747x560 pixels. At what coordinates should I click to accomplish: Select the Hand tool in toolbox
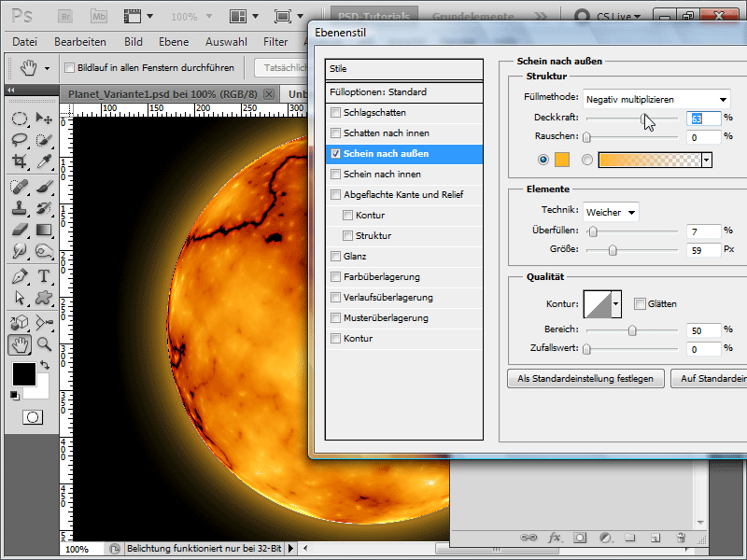pyautogui.click(x=20, y=344)
